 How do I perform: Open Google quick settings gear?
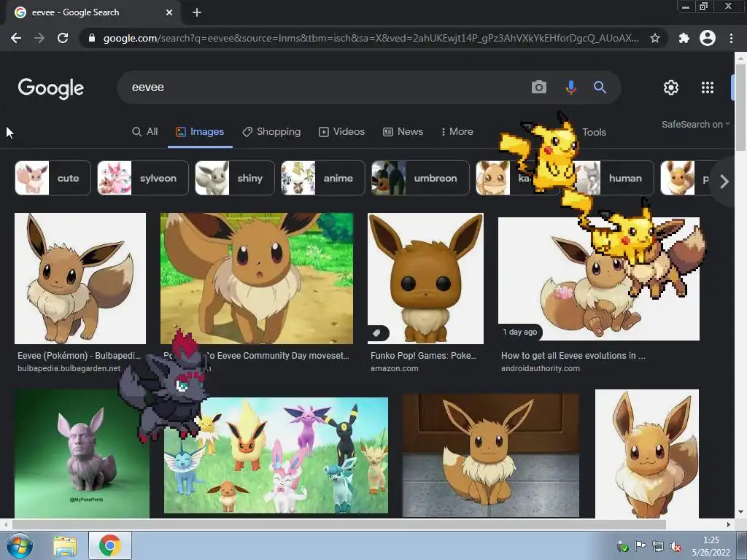(671, 87)
